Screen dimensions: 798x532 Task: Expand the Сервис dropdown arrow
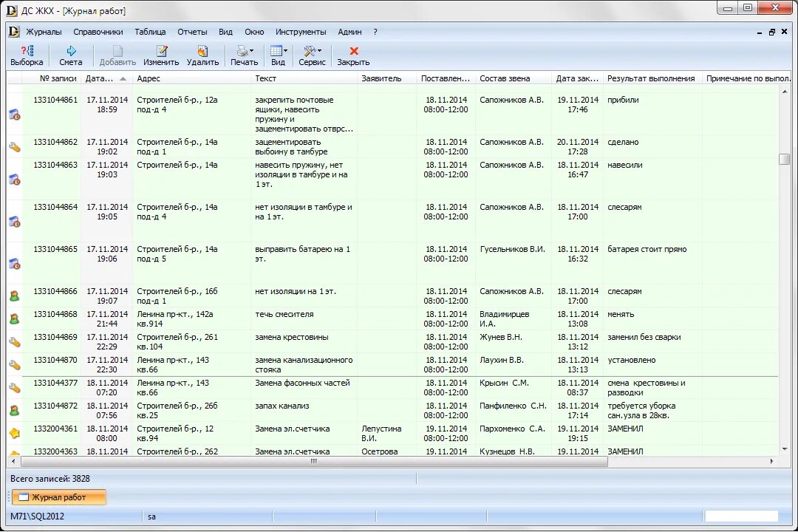319,51
